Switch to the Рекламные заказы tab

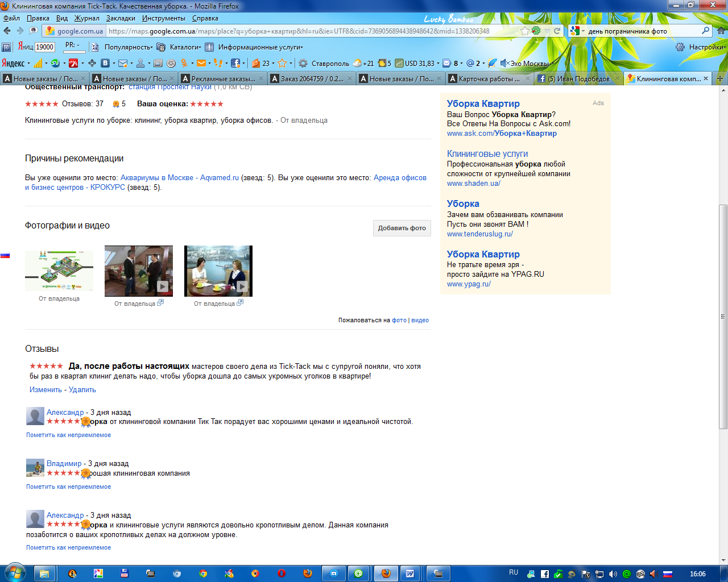pos(223,78)
